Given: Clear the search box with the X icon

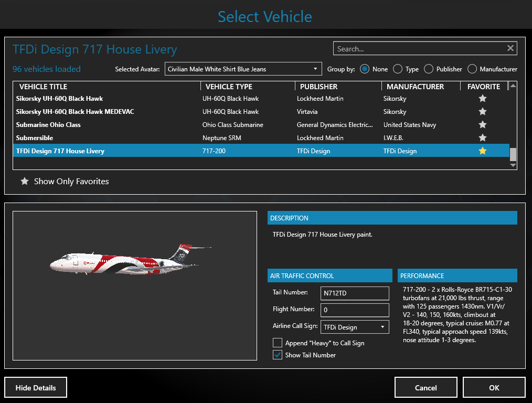Looking at the screenshot, I should tap(510, 48).
